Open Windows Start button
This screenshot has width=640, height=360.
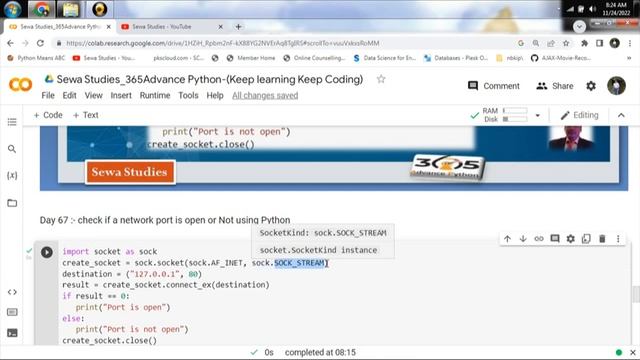point(12,9)
